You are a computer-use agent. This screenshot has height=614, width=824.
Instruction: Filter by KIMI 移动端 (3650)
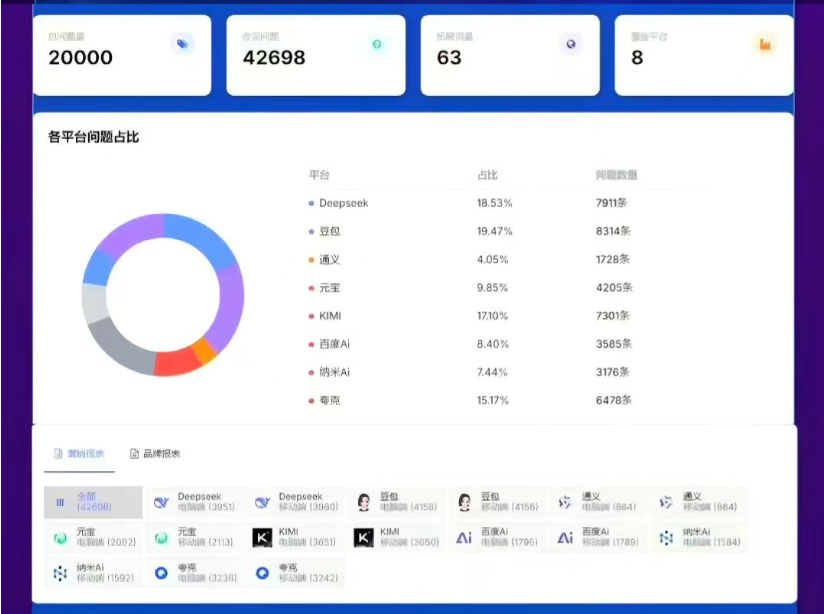click(396, 537)
